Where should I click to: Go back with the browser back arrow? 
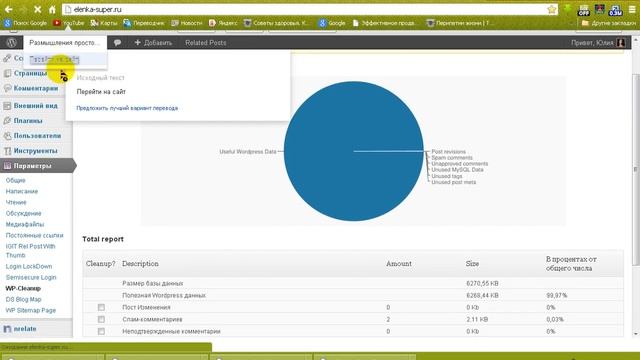pyautogui.click(x=9, y=9)
